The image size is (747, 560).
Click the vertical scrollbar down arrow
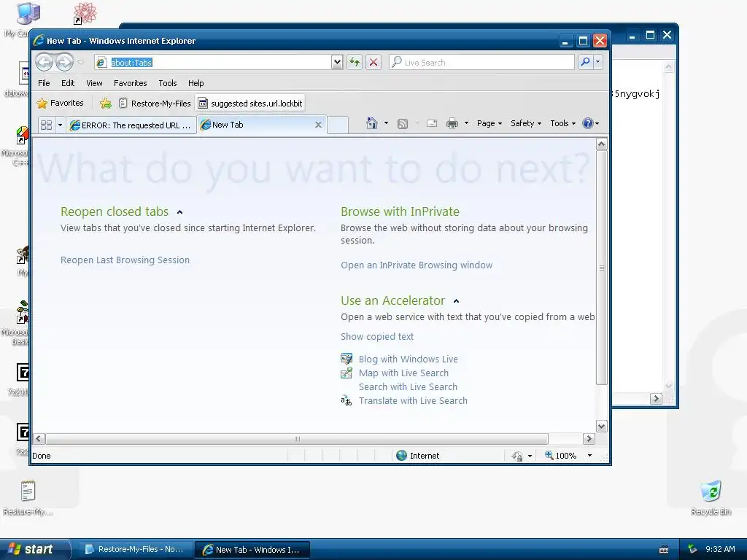click(601, 426)
